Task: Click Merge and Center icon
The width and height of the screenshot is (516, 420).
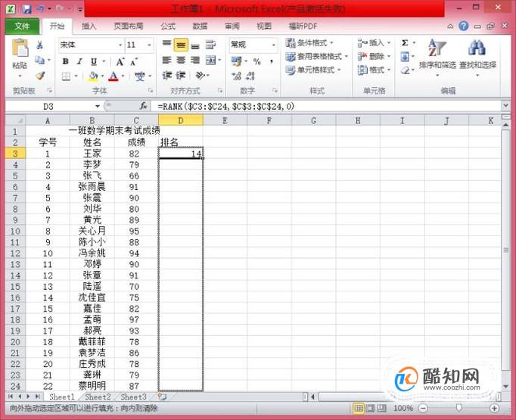Action: [x=210, y=61]
